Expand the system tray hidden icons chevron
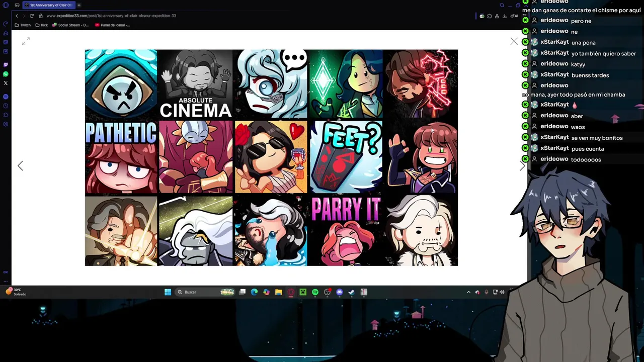Viewport: 644px width, 362px height. [468, 292]
